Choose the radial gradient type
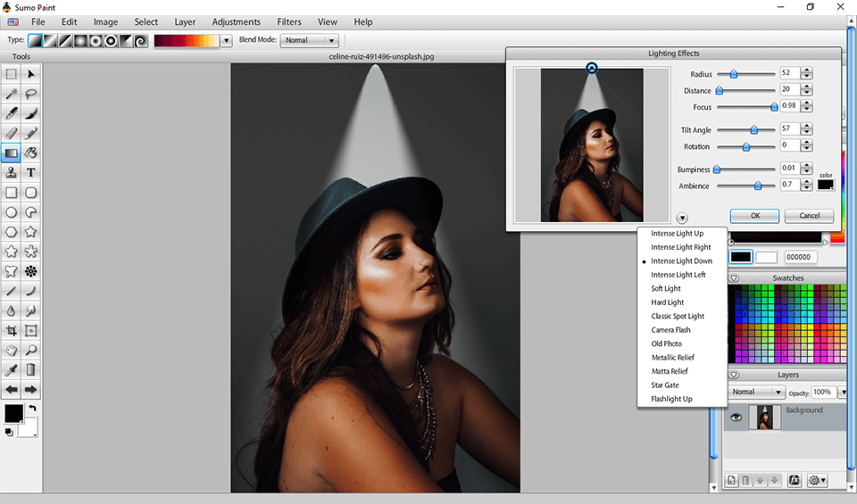The width and height of the screenshot is (857, 504). (x=81, y=41)
